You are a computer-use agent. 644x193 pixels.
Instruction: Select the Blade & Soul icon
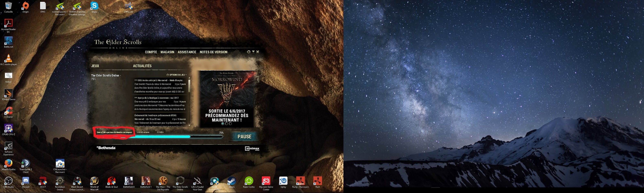[x=111, y=182]
